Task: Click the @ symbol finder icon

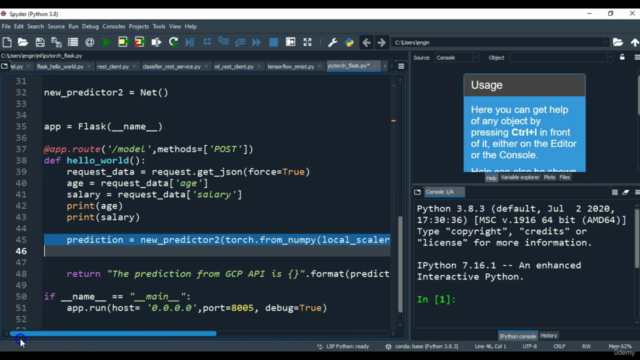Action: pyautogui.click(x=89, y=42)
